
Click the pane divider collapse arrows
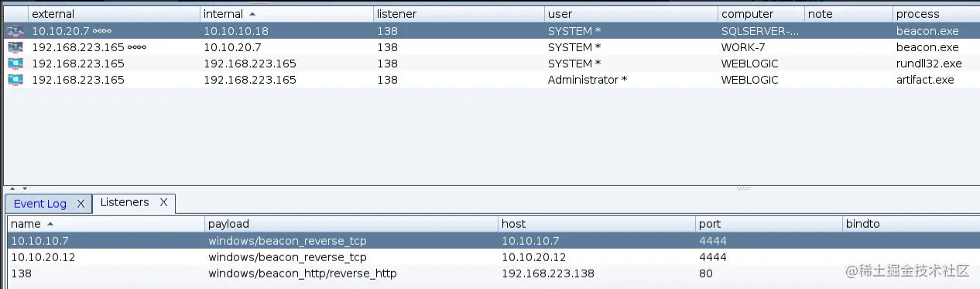tap(19, 188)
